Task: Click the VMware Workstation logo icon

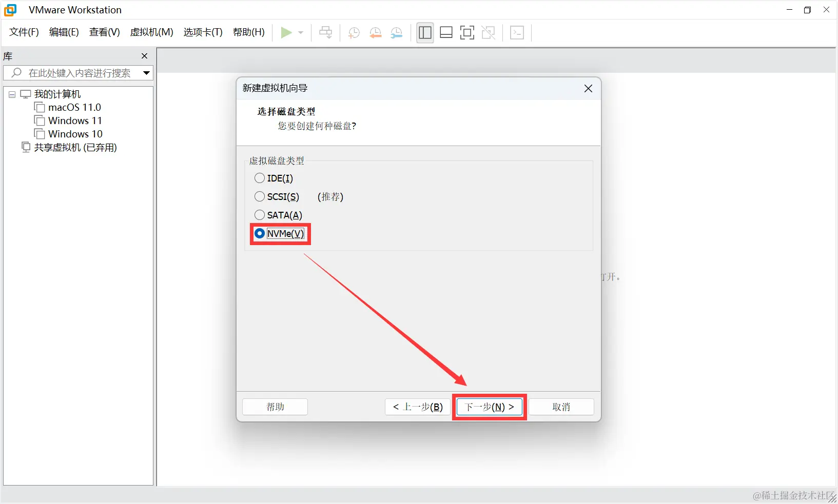Action: [x=10, y=10]
